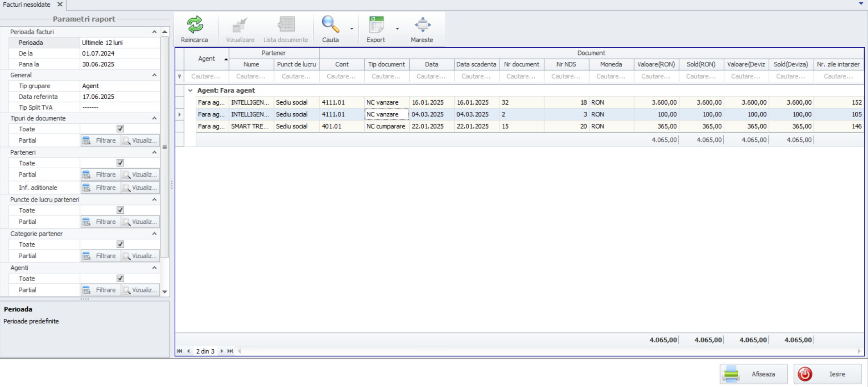Click the Cauta magnifier icon
Image resolution: width=868 pixels, height=387 pixels.
330,25
